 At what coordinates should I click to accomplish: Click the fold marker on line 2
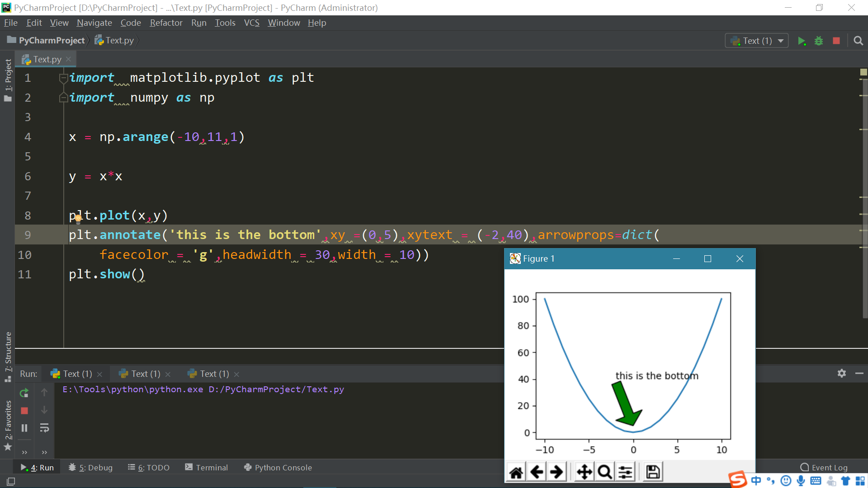(x=63, y=98)
